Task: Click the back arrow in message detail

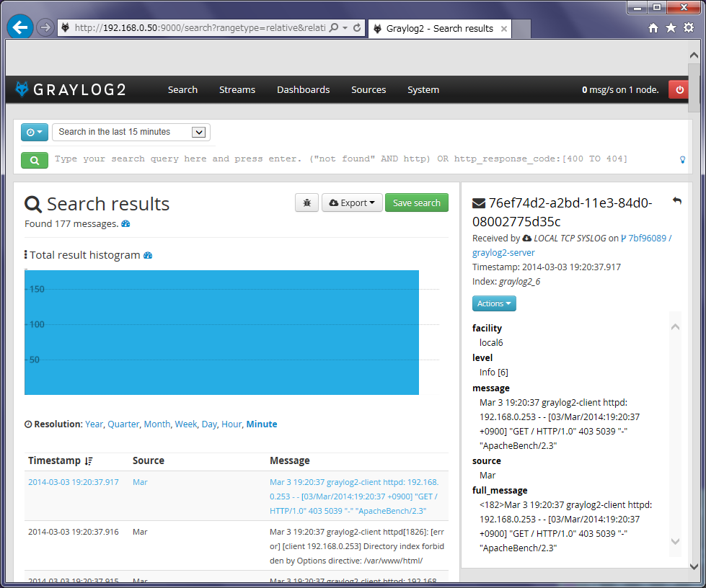Action: pos(676,200)
